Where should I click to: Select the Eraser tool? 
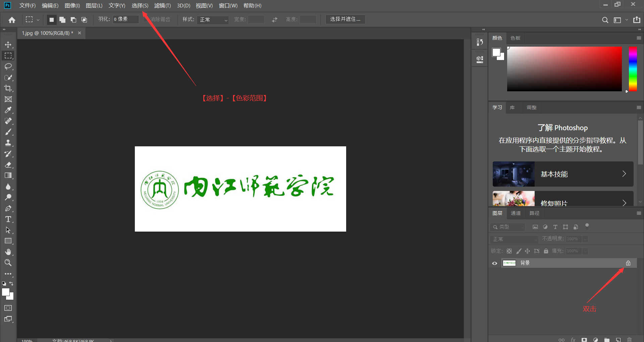[8, 164]
